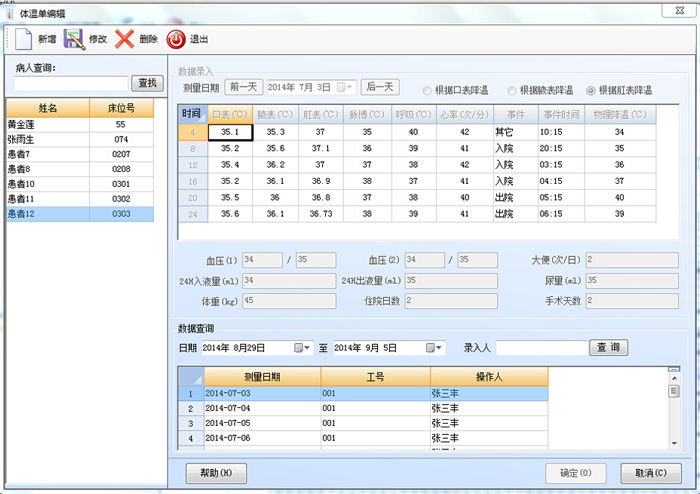Click the 帮助(H) button

tap(216, 473)
